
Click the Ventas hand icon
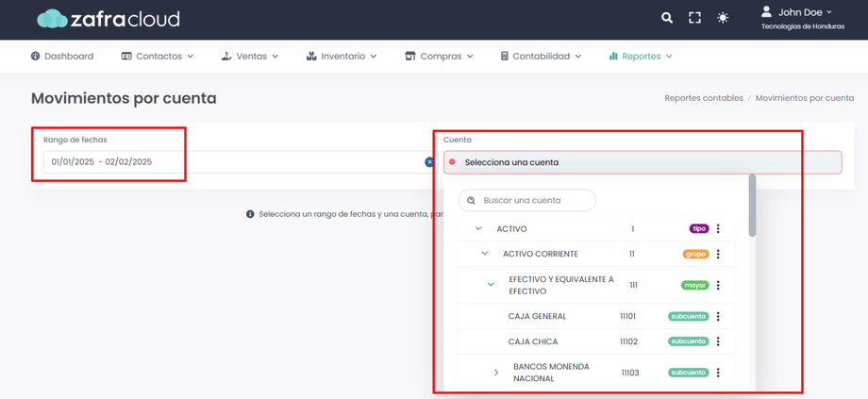[225, 56]
